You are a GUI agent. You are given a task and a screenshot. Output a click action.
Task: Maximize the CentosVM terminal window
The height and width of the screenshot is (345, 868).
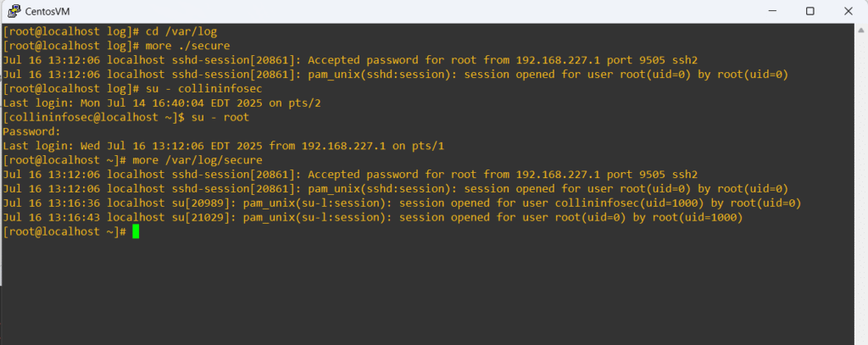tap(810, 10)
